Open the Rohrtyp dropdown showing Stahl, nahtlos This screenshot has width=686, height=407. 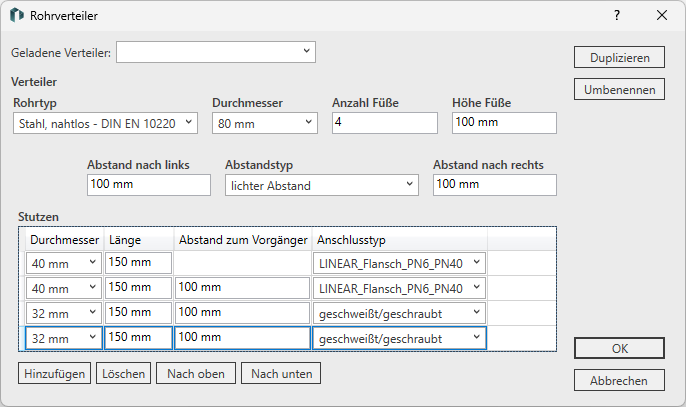(x=105, y=123)
